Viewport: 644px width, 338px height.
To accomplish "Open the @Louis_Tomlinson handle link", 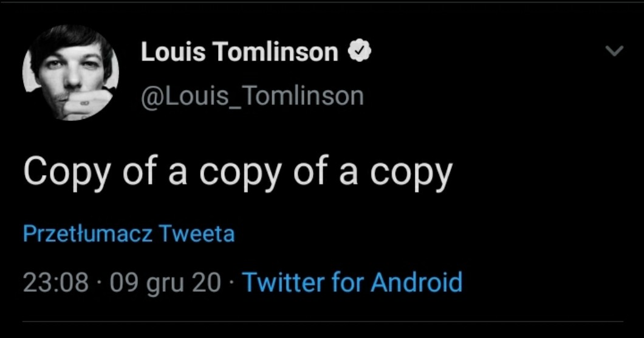I will pos(252,95).
